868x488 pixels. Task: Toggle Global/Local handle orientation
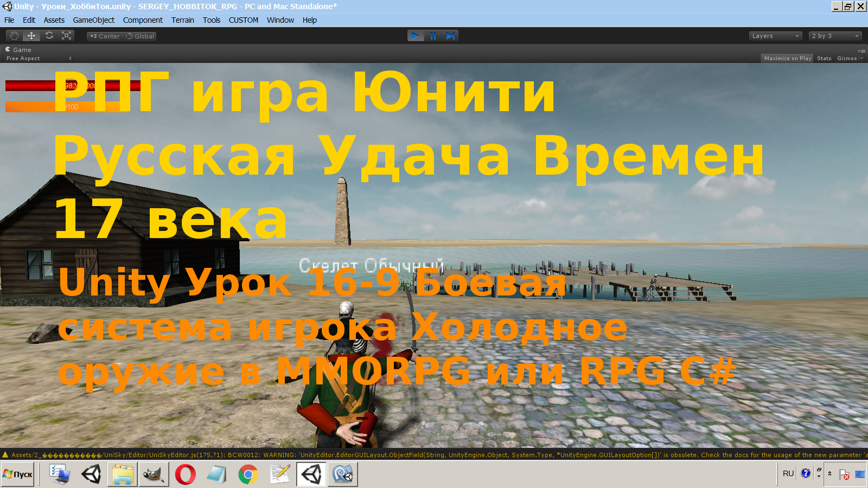[140, 36]
